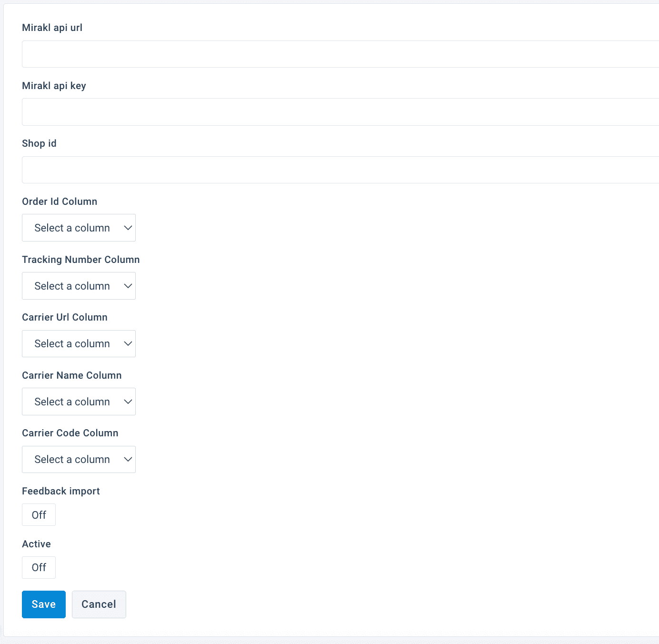Click the chevron icon in Tracking Number Column
Image resolution: width=659 pixels, height=644 pixels.
(128, 286)
